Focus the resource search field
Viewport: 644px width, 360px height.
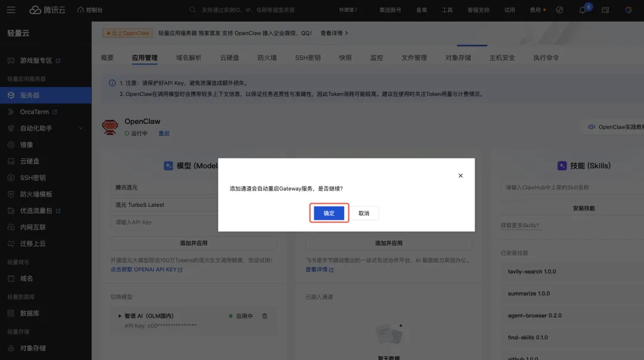(x=247, y=10)
